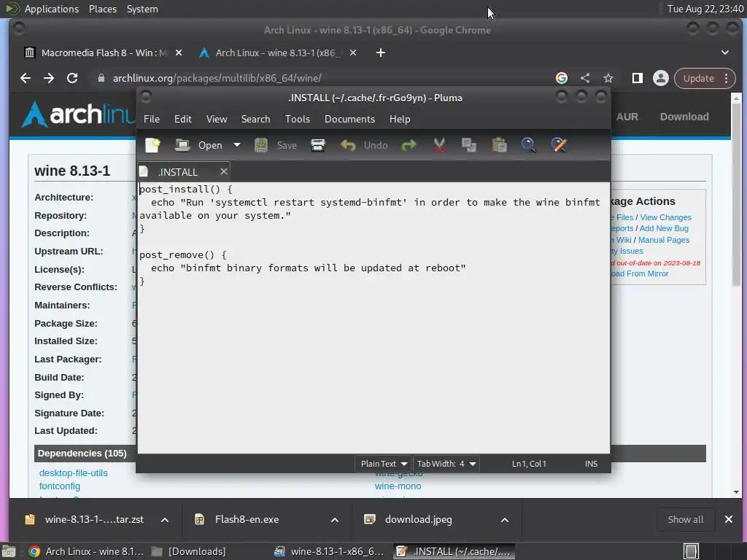Create a new document in Pluma
Screen dimensions: 747x560
coord(152,145)
